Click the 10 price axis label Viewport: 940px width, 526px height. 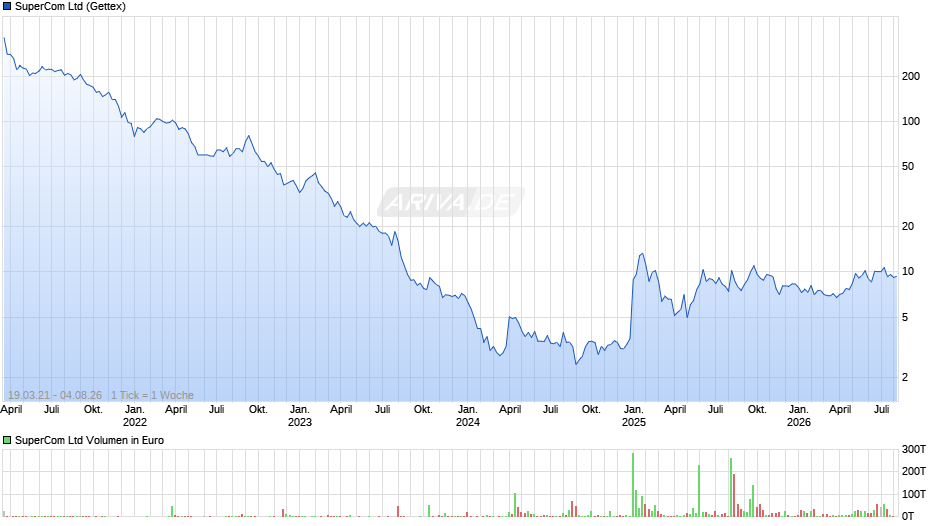[x=908, y=271]
